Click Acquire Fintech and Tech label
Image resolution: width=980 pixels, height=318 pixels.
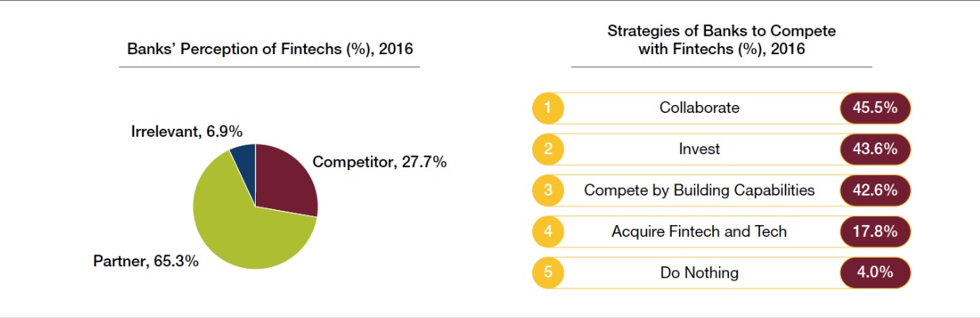point(699,232)
